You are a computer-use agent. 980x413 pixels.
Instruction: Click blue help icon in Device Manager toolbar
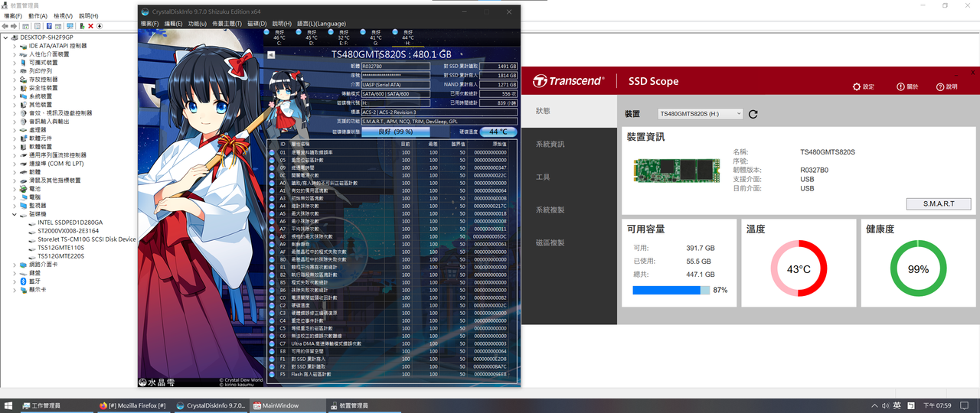(51, 26)
